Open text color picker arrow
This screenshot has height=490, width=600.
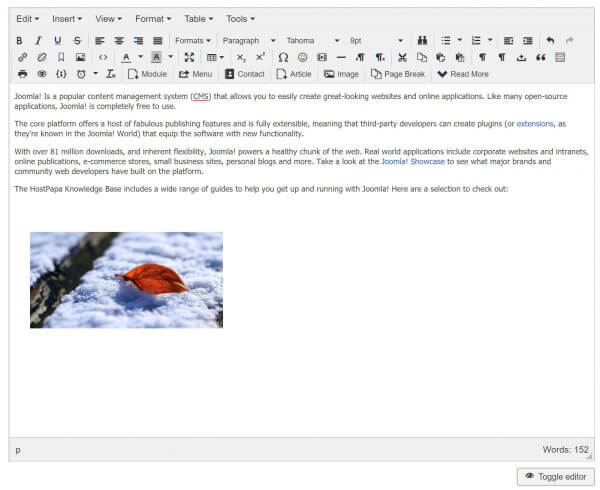tap(140, 57)
